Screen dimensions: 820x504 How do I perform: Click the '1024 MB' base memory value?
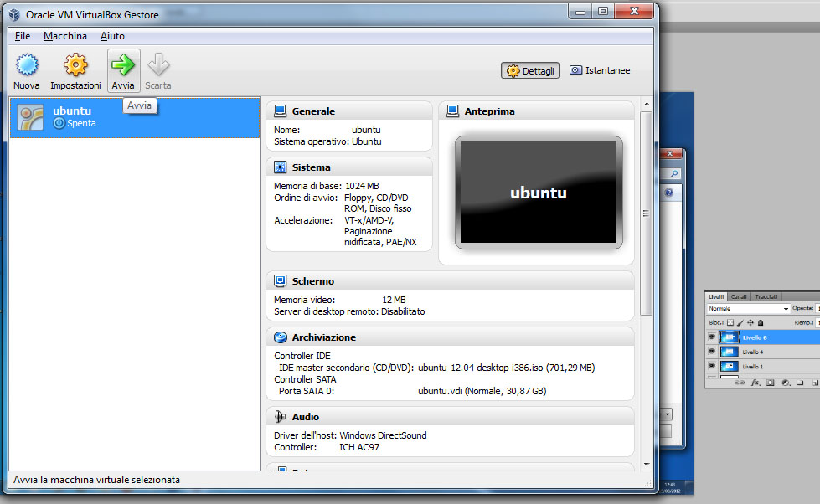click(362, 186)
